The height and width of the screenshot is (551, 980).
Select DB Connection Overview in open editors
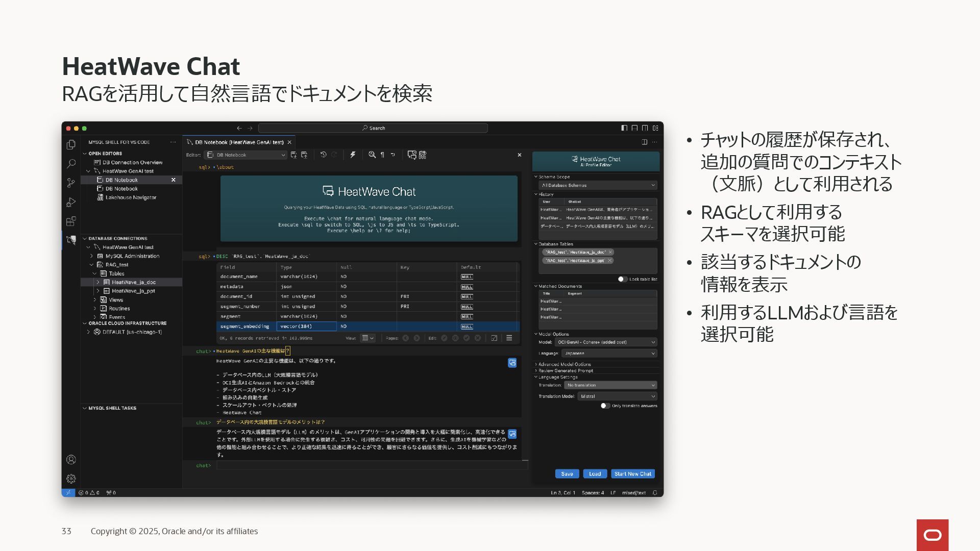click(x=133, y=162)
